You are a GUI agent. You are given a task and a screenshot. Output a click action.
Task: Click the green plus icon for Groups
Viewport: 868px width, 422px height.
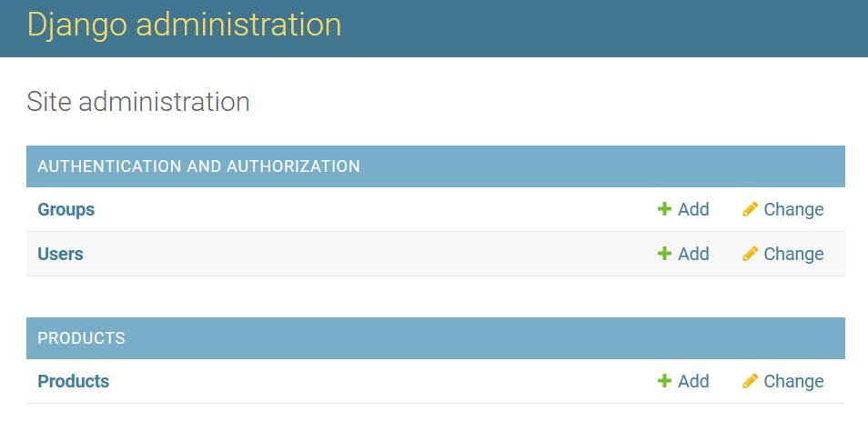pos(664,209)
